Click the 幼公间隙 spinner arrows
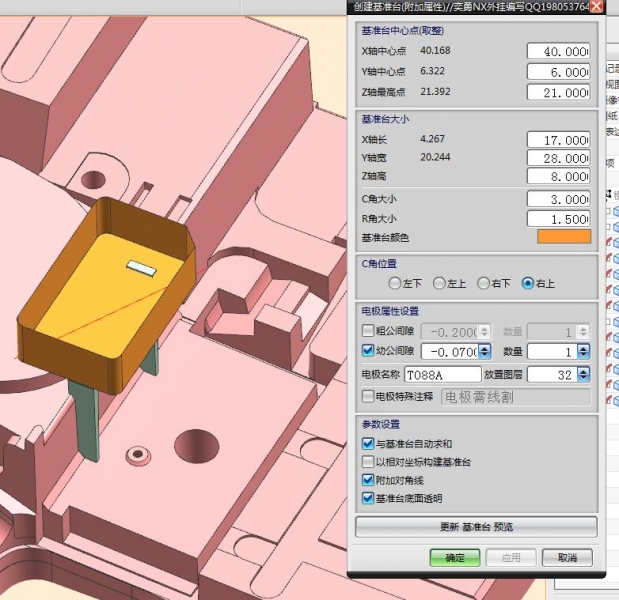619x600 pixels. (484, 351)
